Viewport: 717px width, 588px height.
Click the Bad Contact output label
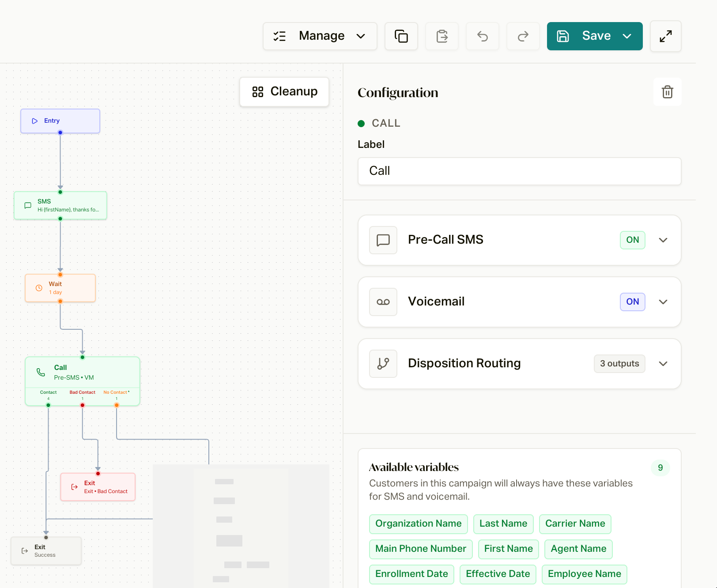coord(83,392)
